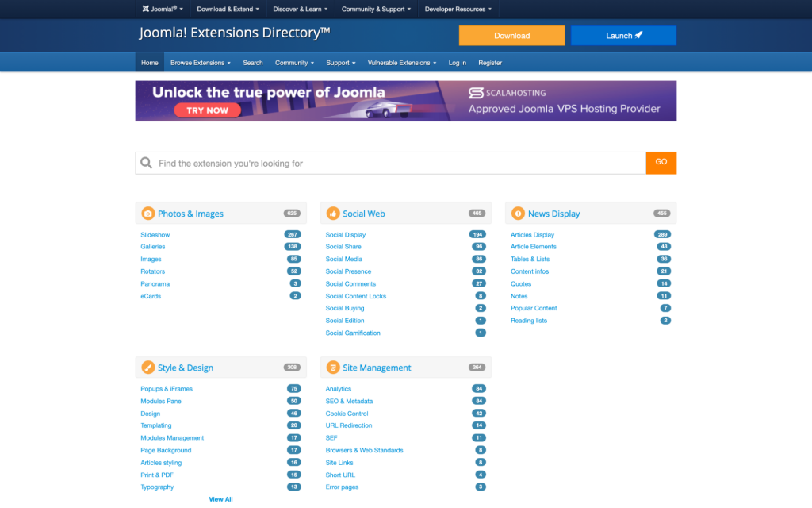Open the Search page from navbar
This screenshot has width=812, height=508.
pos(253,62)
